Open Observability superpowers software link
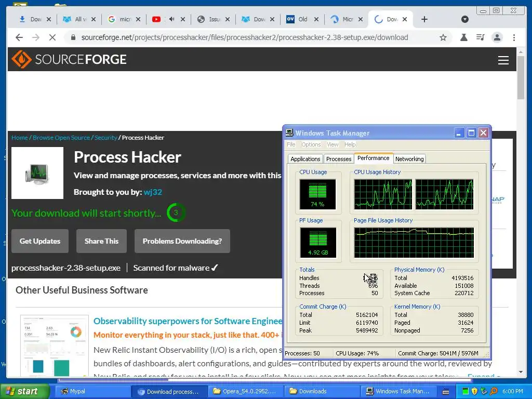This screenshot has width=532, height=399. pyautogui.click(x=188, y=321)
